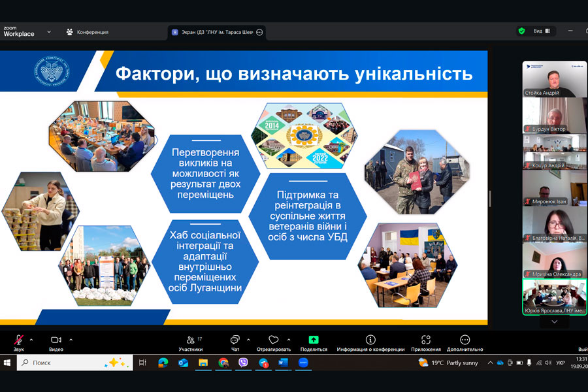Open more options on the Экран tab
The width and height of the screenshot is (588, 392).
pos(259,32)
